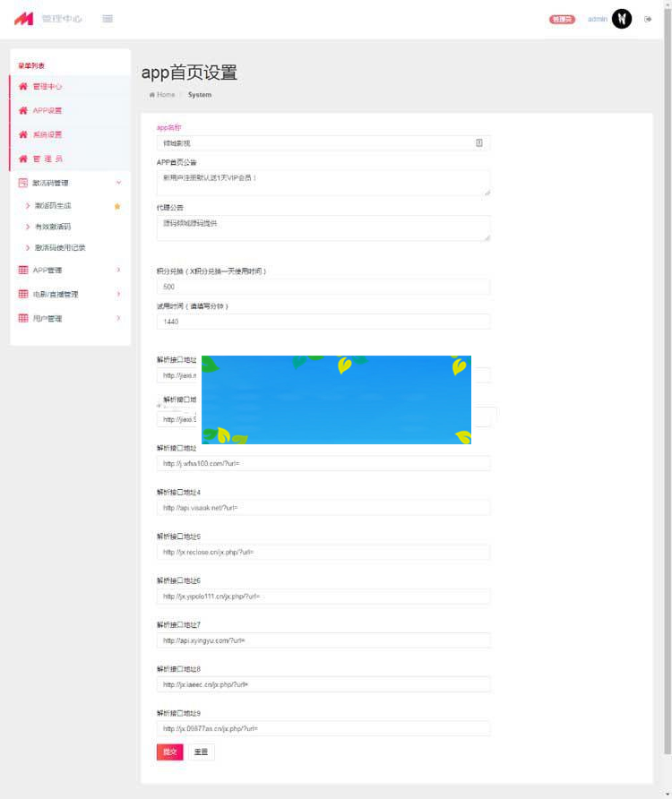This screenshot has height=799, width=672.
Task: Click the 试用时间 input field showing 1440
Action: [x=323, y=321]
